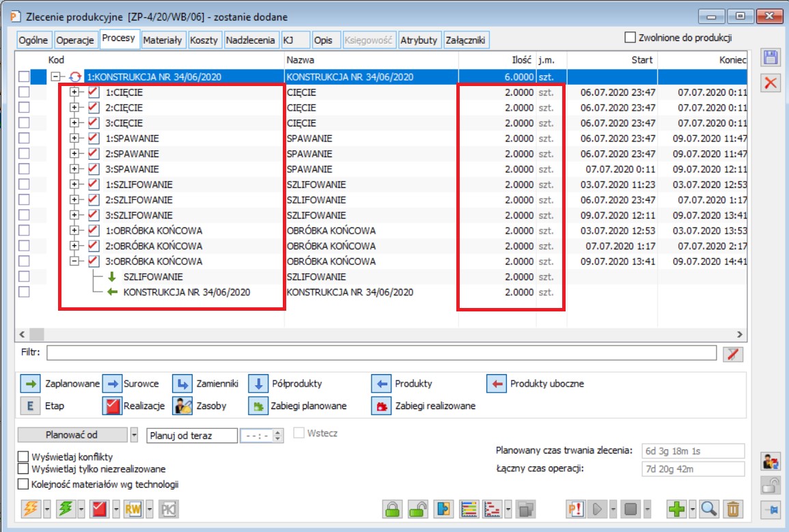Collapse the 3:OBRÓBKA KOŃCOWA node
The height and width of the screenshot is (532, 789).
tap(74, 261)
